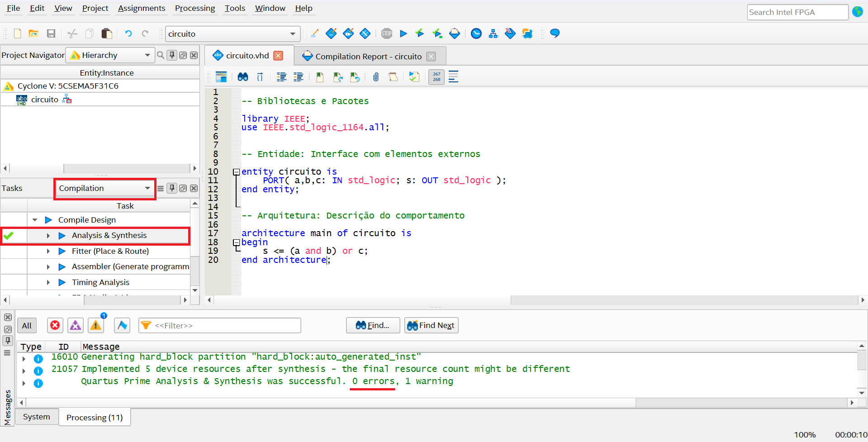Image resolution: width=868 pixels, height=442 pixels.
Task: Toggle the warning messages filter button
Action: pos(96,325)
